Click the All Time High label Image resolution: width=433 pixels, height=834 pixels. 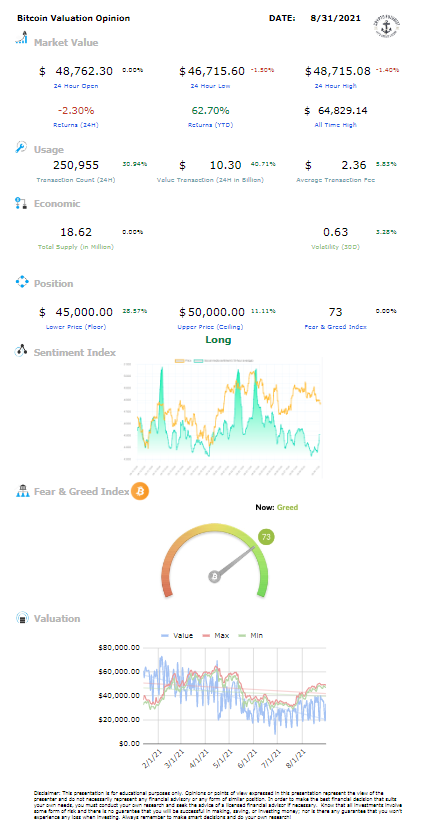tap(337, 125)
